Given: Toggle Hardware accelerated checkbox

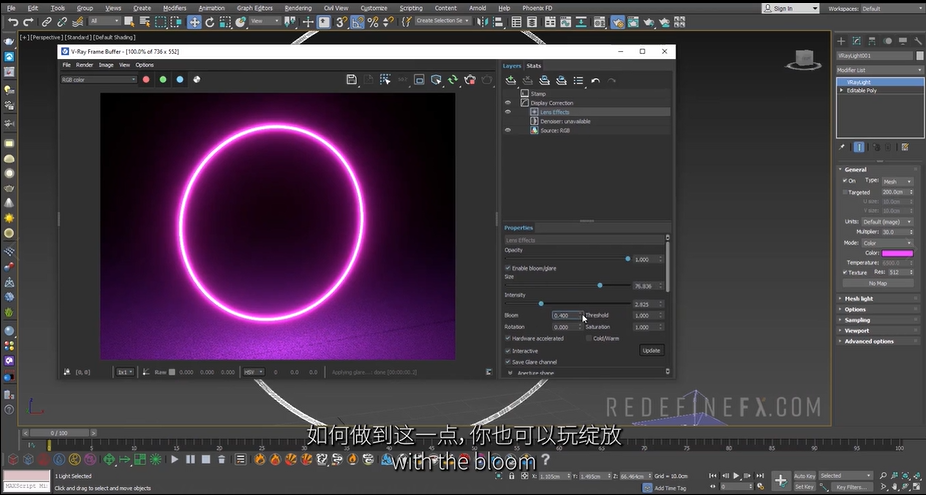Looking at the screenshot, I should click(x=508, y=338).
